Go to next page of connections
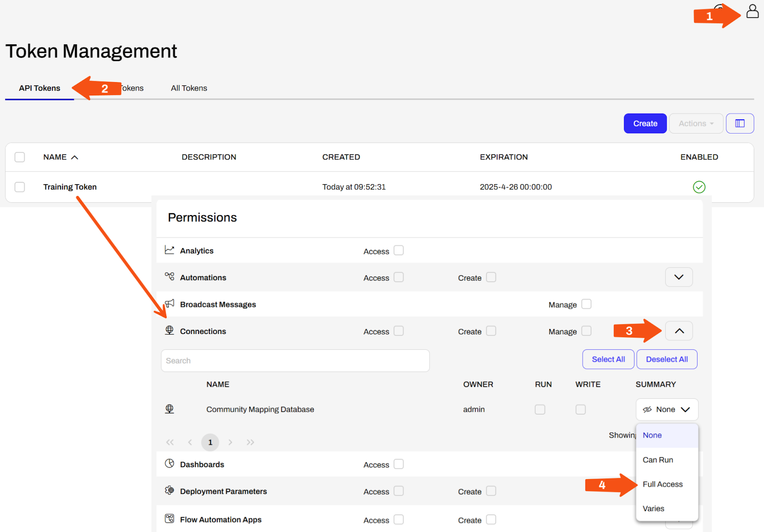Viewport: 764px width, 532px height. (230, 442)
